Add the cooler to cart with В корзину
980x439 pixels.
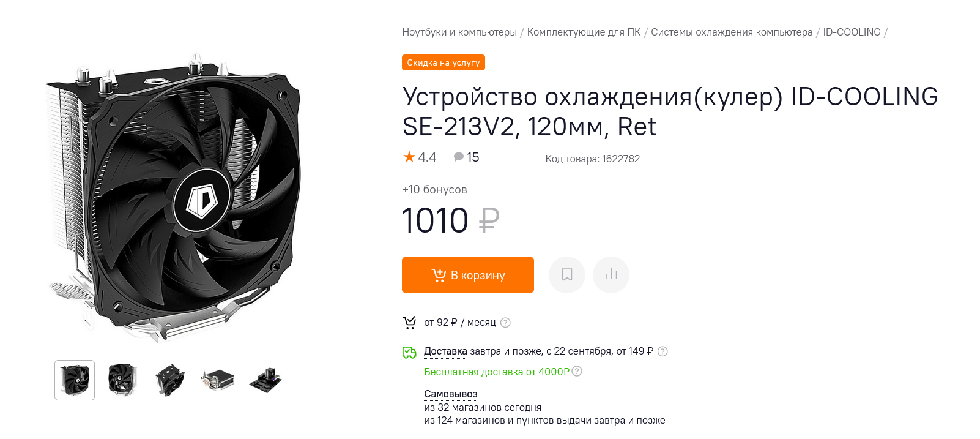[468, 275]
